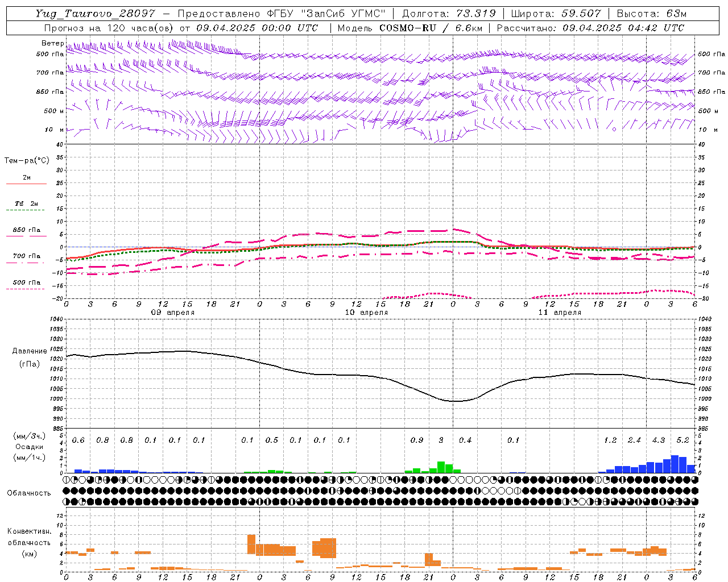Click the 700 гПа wind level label on right

[712, 73]
